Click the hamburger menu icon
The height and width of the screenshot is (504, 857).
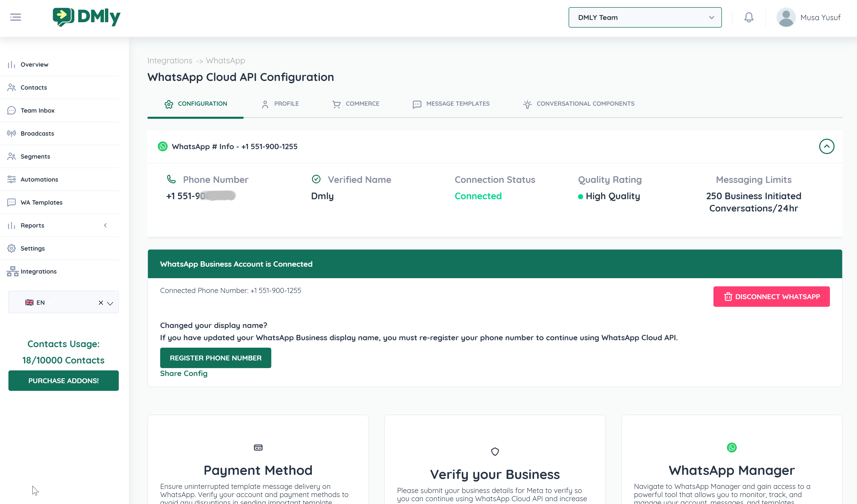(15, 17)
